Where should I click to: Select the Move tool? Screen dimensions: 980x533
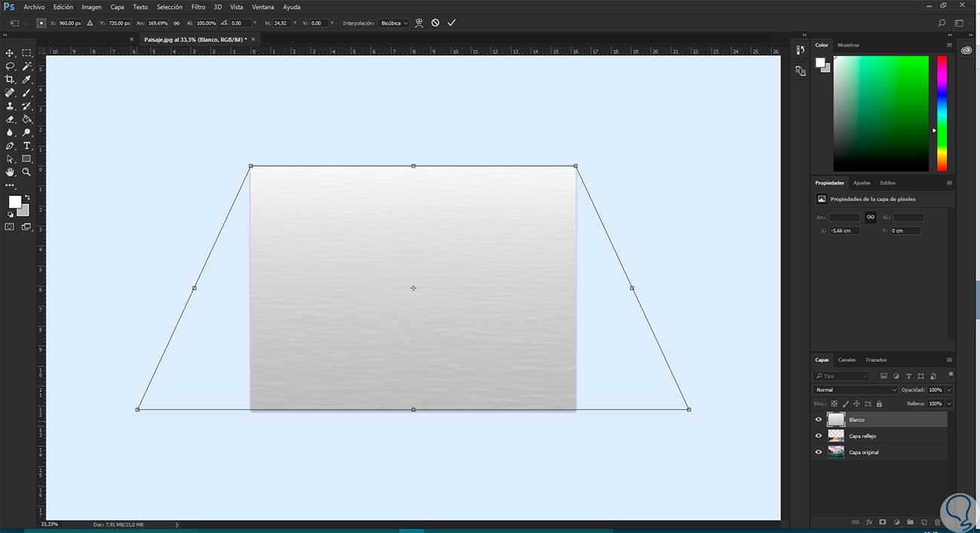point(10,53)
